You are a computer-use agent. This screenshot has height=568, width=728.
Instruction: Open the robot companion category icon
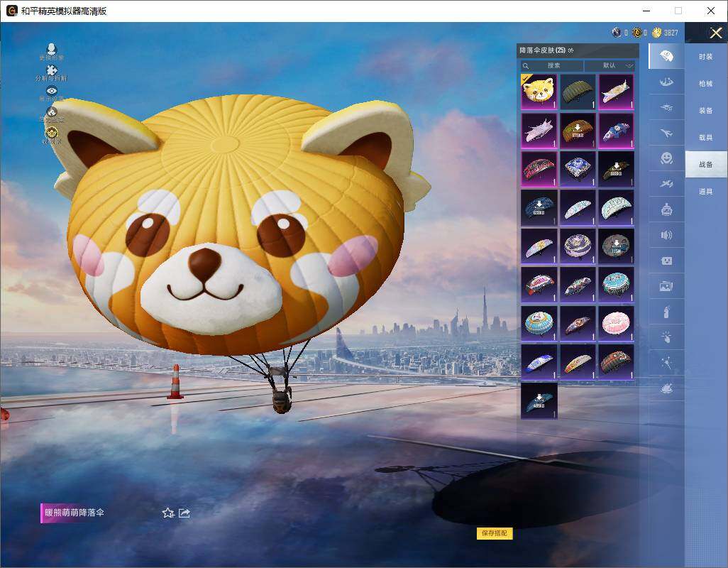click(x=666, y=209)
